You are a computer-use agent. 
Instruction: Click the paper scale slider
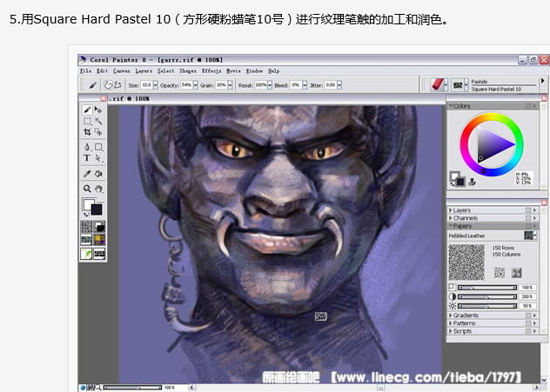coord(486,288)
